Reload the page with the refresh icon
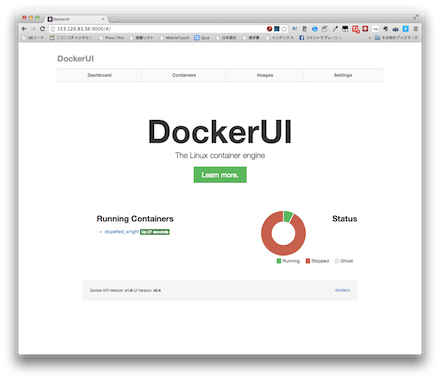Screen dimensions: 440x380 42,29
